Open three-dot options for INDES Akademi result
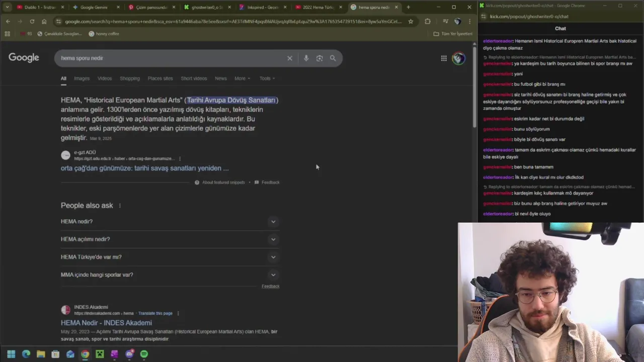Viewport: 644px width, 362px height. 178,313
